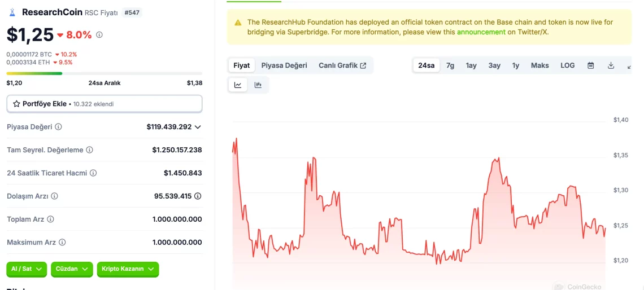Toggle the LOG scale option
Image resolution: width=644 pixels, height=290 pixels.
pos(567,65)
